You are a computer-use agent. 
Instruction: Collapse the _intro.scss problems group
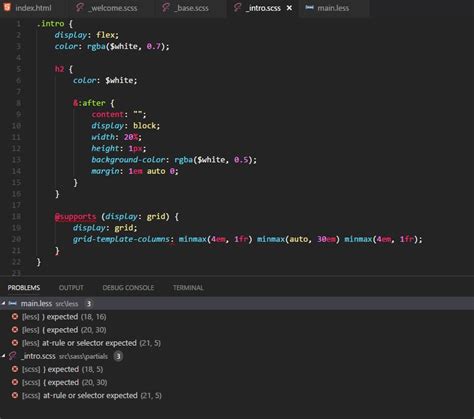(x=3, y=356)
